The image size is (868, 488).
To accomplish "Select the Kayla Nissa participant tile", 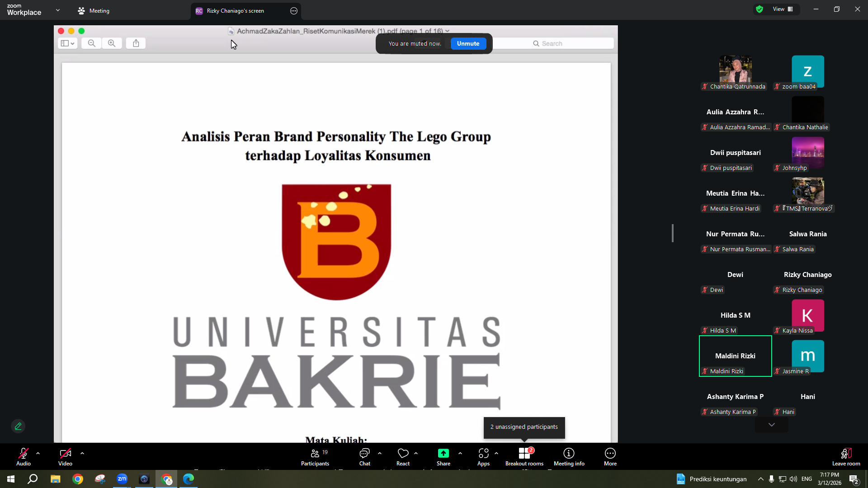I will coord(808,315).
